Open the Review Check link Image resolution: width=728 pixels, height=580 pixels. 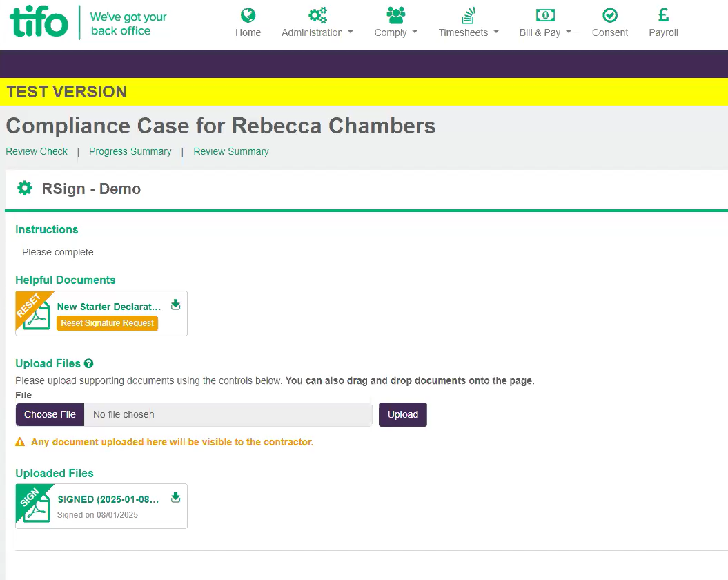pos(37,151)
